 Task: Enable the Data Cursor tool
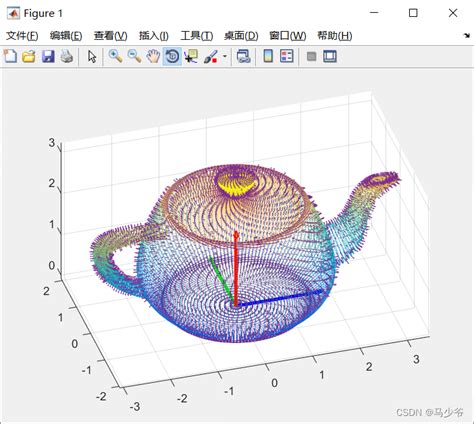pos(191,56)
